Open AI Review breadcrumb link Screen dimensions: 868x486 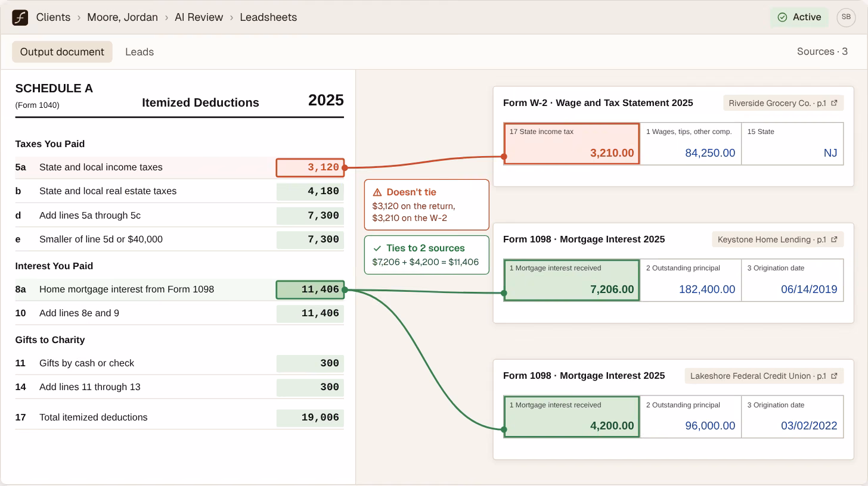coord(199,17)
